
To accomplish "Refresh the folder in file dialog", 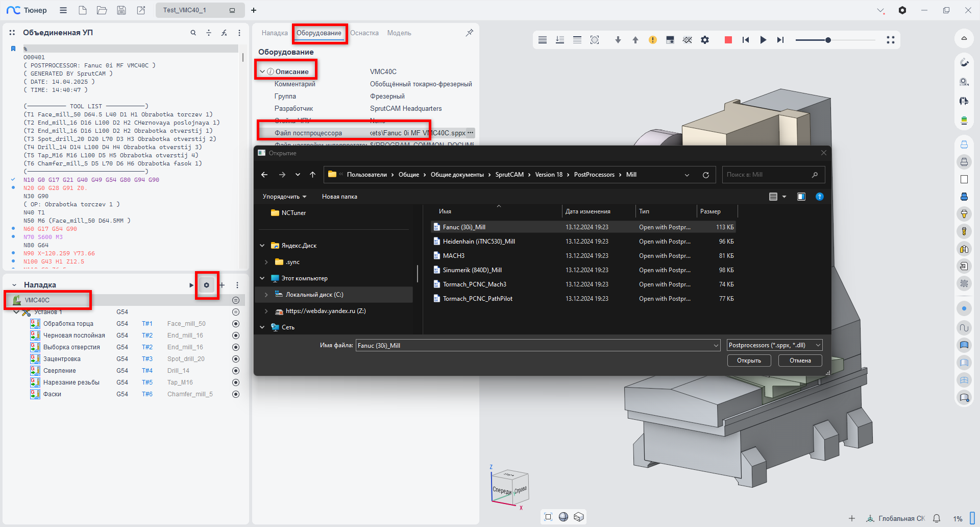I will click(705, 175).
